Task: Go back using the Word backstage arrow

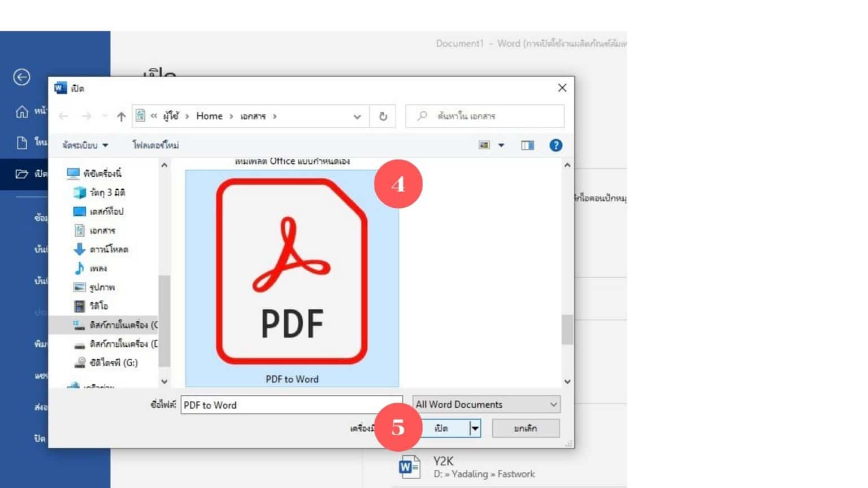Action: [x=22, y=77]
